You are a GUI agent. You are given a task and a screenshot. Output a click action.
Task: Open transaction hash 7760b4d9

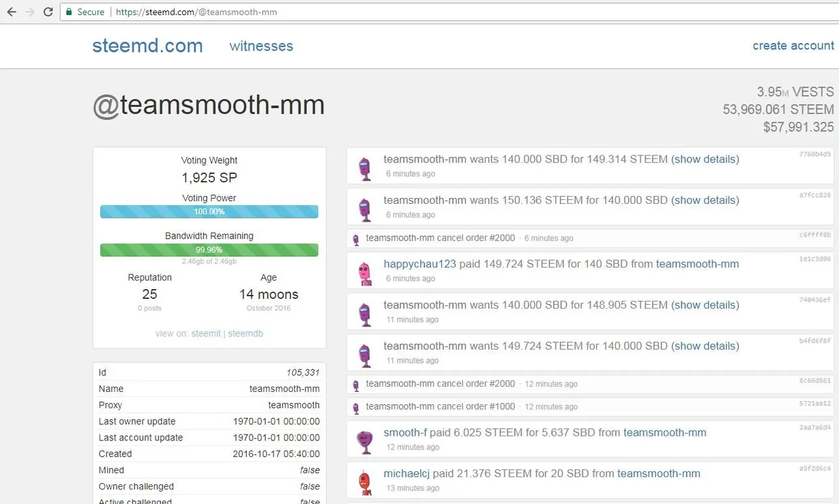pos(815,154)
